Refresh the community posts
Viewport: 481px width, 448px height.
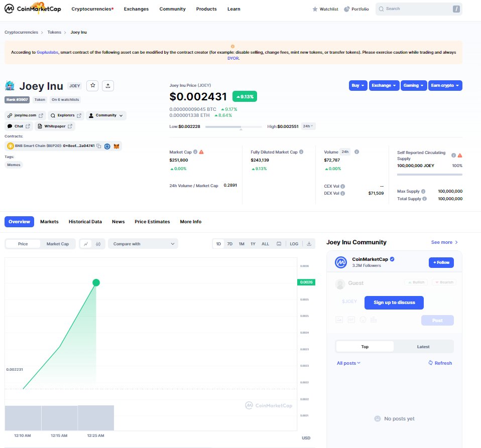440,363
